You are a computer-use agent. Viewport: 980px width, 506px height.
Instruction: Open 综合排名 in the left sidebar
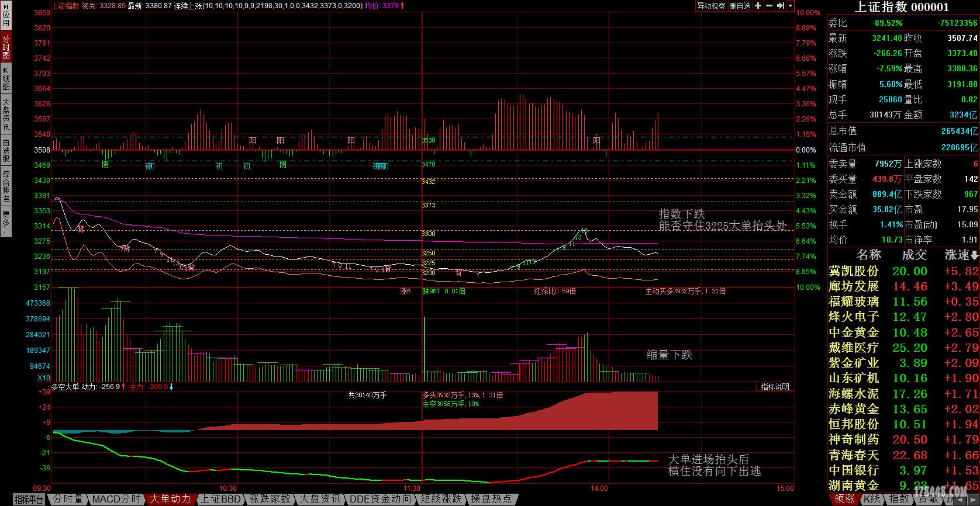coord(6,186)
